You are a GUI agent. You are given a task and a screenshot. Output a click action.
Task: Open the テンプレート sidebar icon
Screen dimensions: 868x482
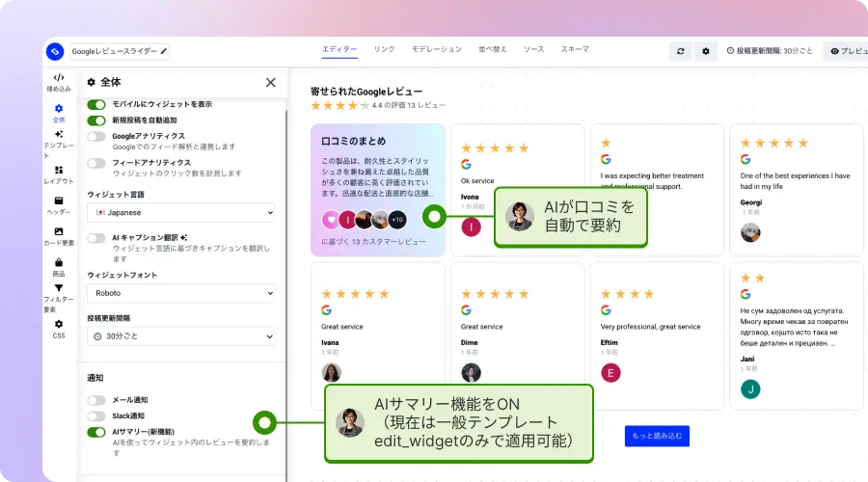click(x=59, y=145)
